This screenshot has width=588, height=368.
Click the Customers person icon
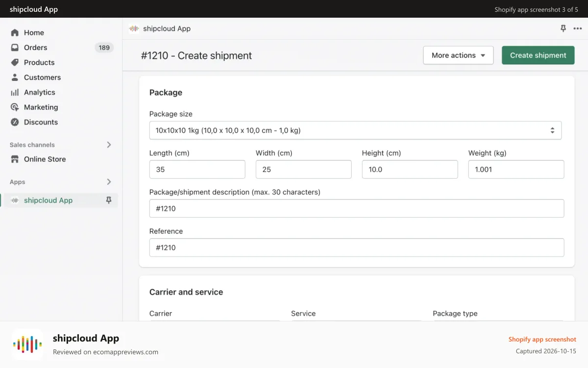(15, 78)
